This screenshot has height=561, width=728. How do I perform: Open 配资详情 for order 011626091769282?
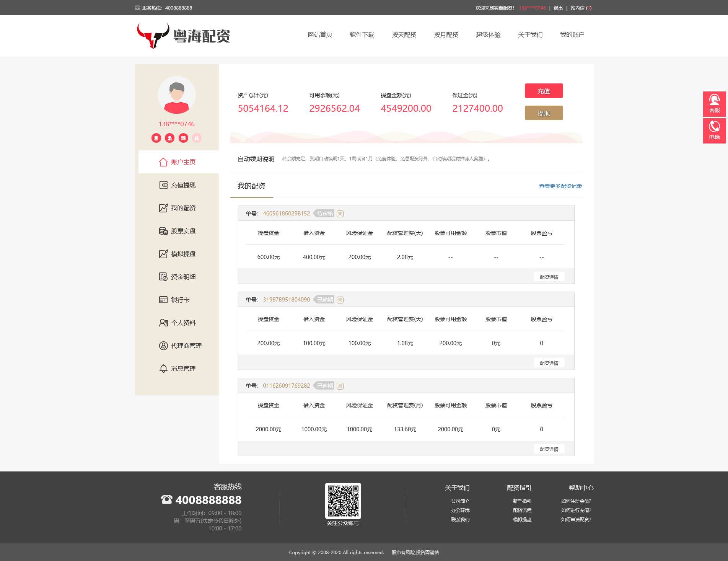(549, 449)
